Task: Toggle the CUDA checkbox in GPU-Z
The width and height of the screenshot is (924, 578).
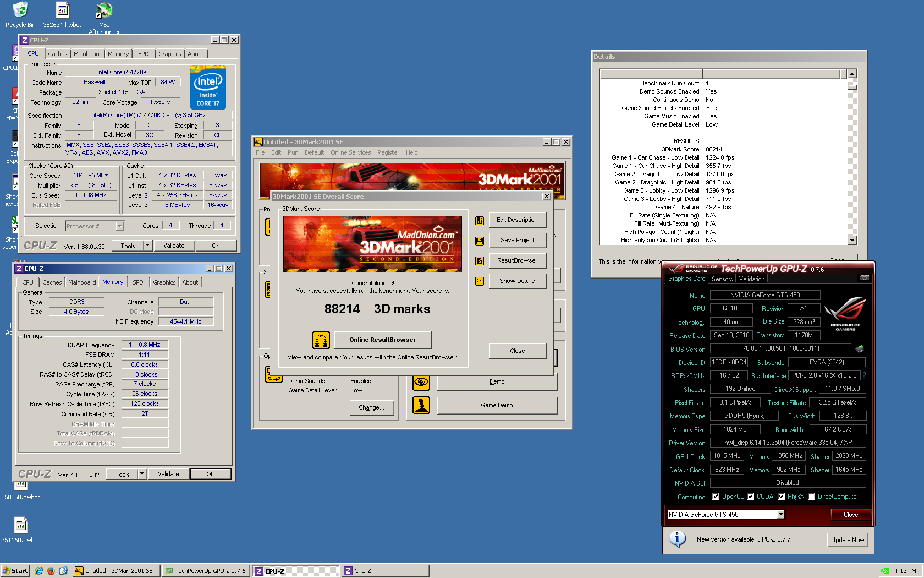Action: (x=750, y=497)
